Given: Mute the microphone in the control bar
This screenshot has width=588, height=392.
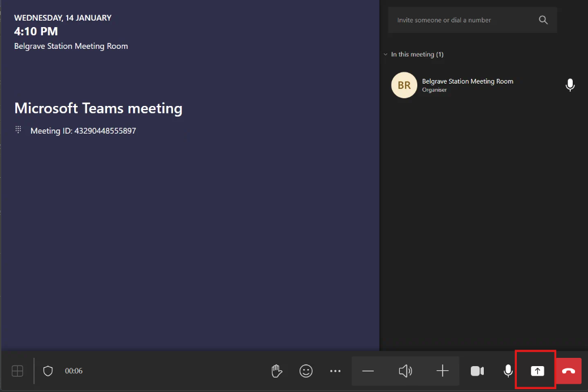Looking at the screenshot, I should (x=508, y=371).
